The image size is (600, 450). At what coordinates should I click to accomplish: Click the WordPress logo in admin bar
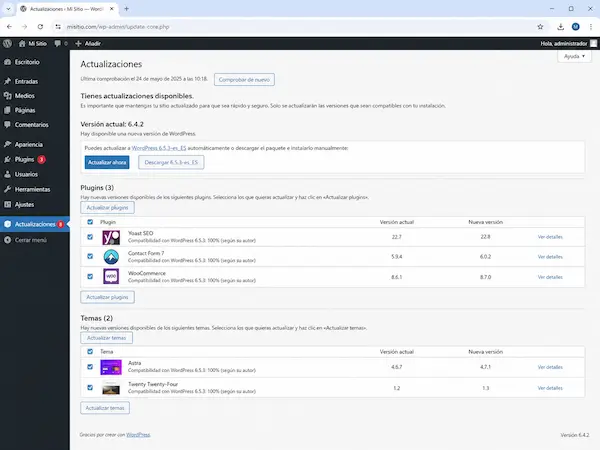coord(7,44)
